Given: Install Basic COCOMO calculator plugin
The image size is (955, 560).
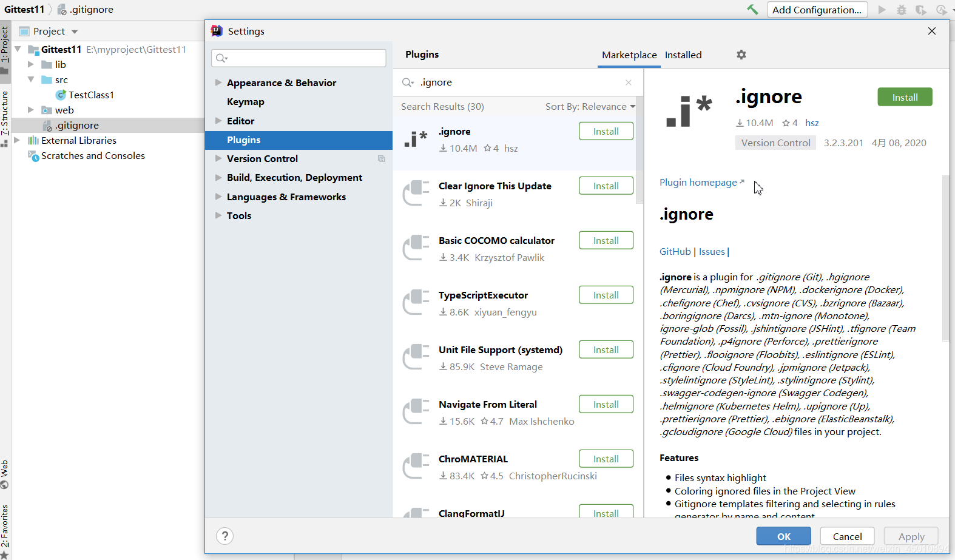Looking at the screenshot, I should [606, 240].
